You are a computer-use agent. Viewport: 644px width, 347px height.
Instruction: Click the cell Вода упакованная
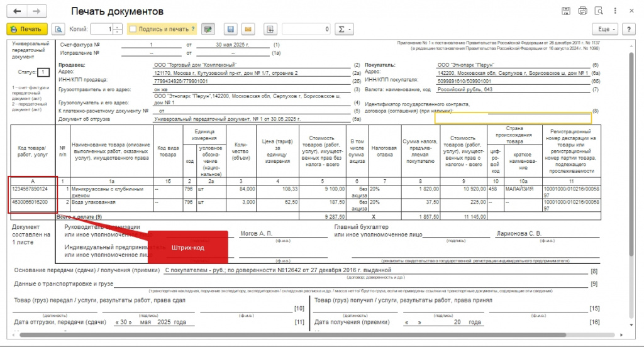click(x=112, y=206)
